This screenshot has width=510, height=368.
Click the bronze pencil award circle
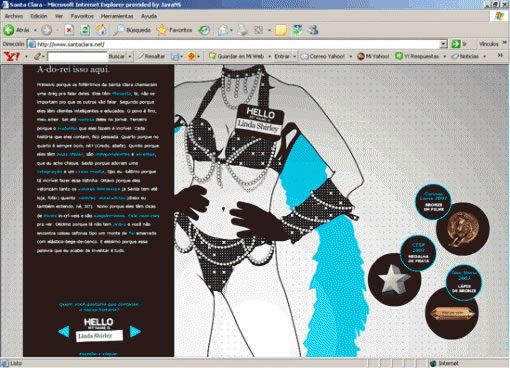(452, 314)
